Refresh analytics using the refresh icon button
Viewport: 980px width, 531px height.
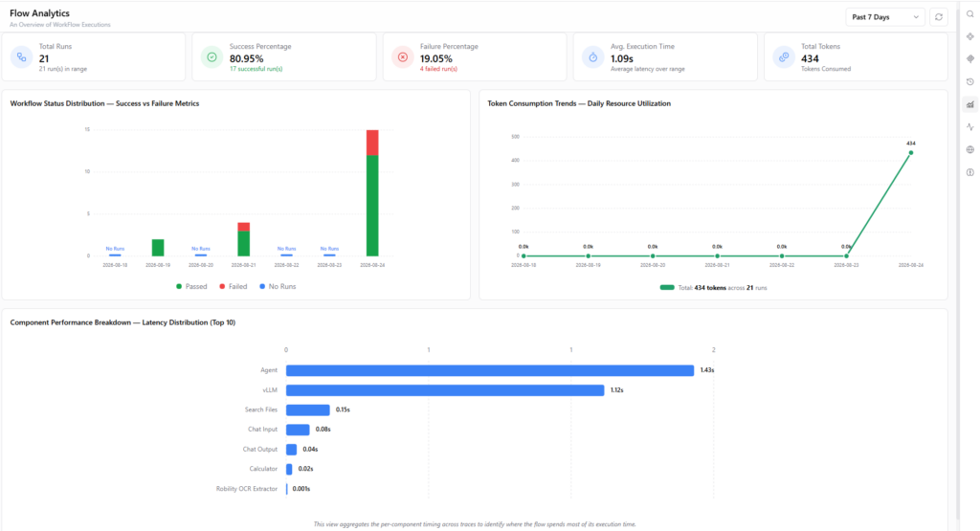pyautogui.click(x=939, y=17)
